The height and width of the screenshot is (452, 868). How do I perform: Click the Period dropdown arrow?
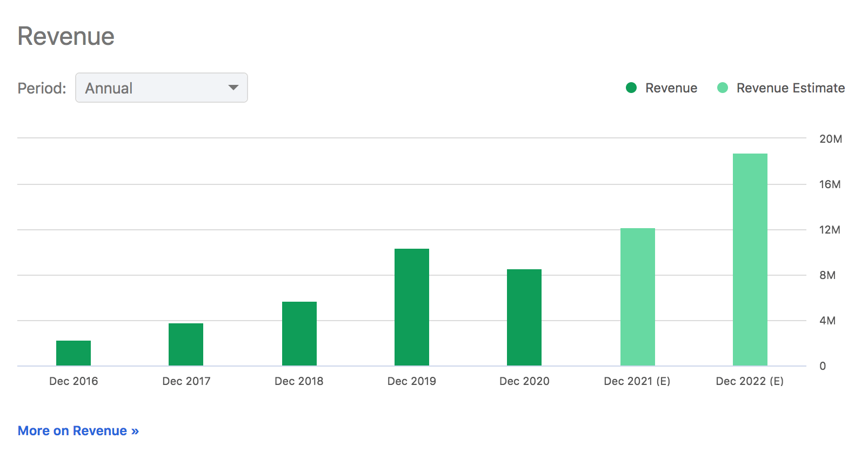coord(233,88)
